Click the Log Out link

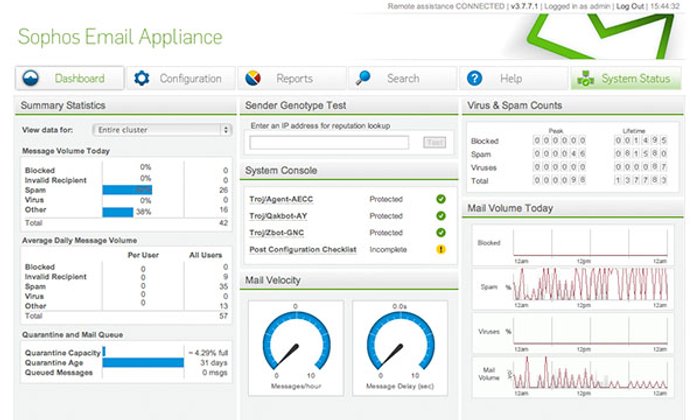pos(630,6)
